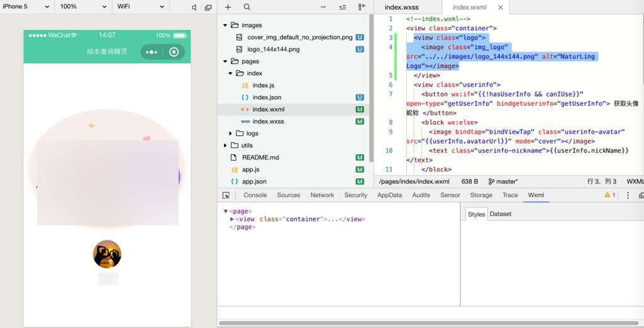Open file search magnifier icon
This screenshot has width=644, height=328.
click(x=247, y=7)
